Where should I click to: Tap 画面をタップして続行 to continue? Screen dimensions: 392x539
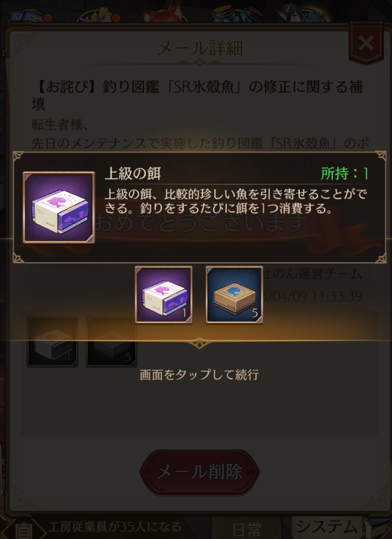coord(199,374)
